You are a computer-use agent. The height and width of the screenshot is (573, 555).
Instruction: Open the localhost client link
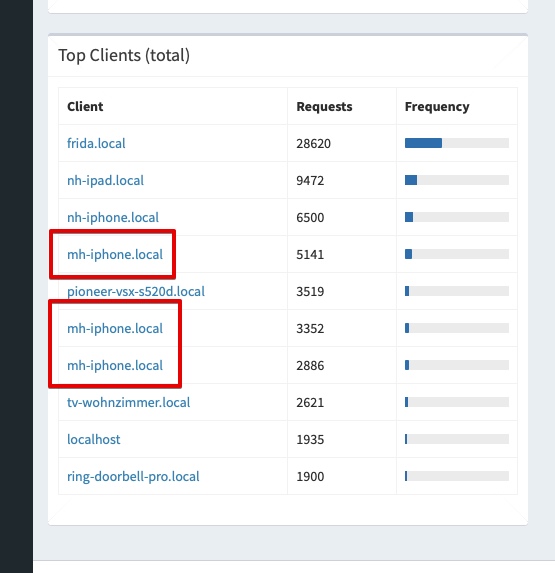[x=94, y=439]
